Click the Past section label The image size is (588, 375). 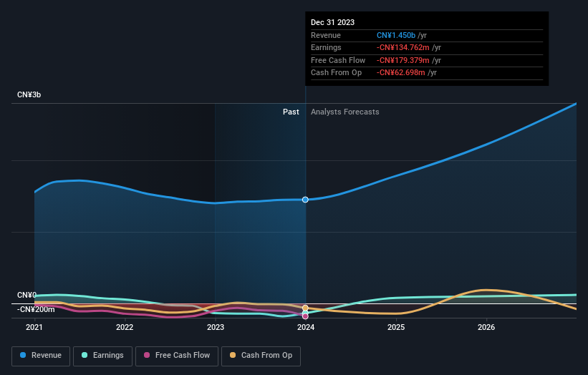(291, 112)
